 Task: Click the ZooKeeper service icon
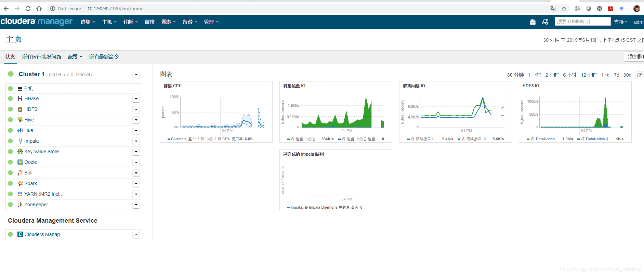20,205
